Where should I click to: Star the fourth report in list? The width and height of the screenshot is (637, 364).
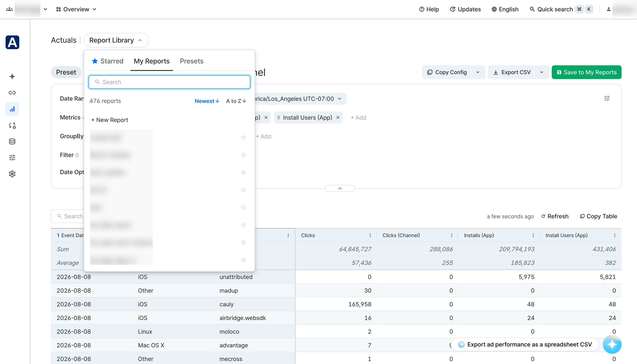point(243,190)
